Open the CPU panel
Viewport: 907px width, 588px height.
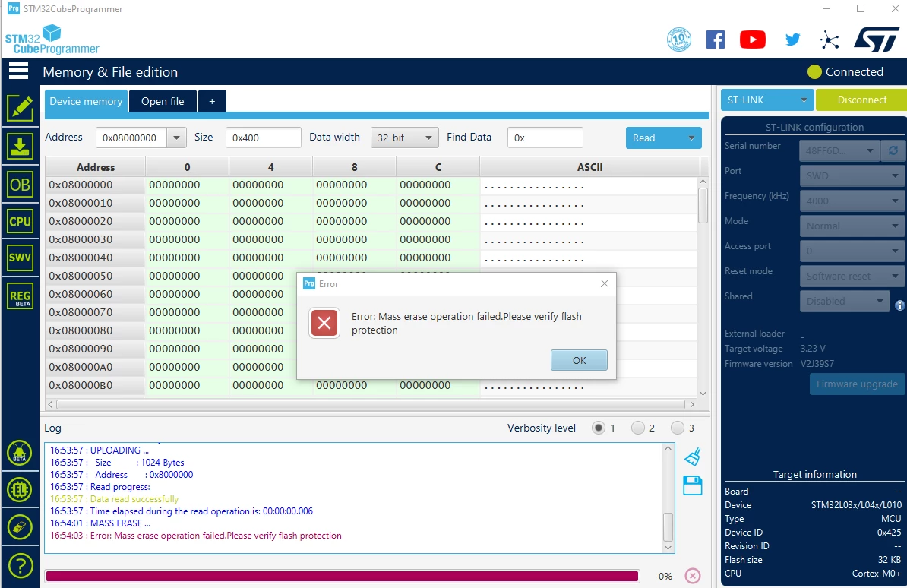(x=21, y=221)
